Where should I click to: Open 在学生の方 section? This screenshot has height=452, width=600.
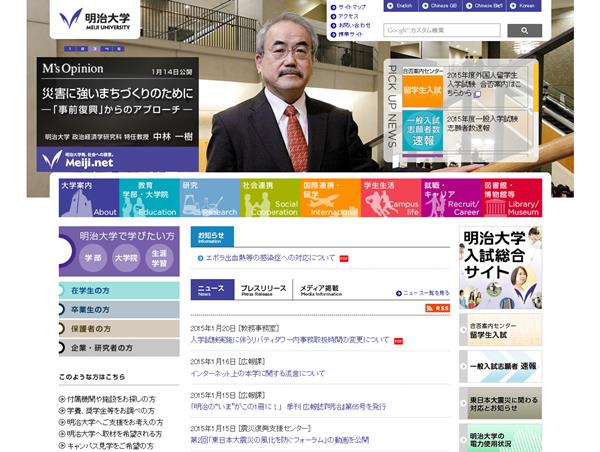click(119, 290)
